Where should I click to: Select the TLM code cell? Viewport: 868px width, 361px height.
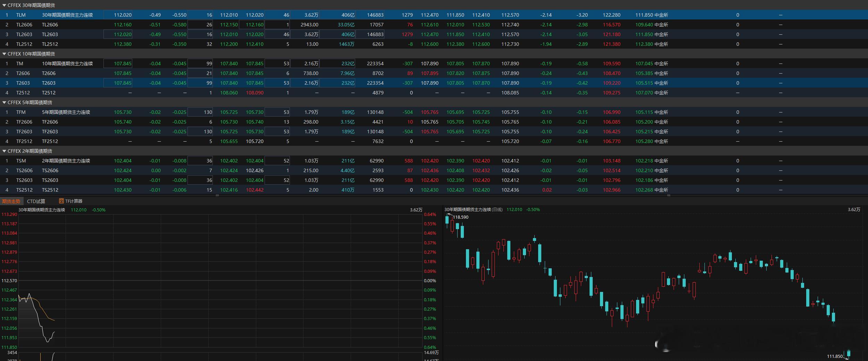(21, 15)
